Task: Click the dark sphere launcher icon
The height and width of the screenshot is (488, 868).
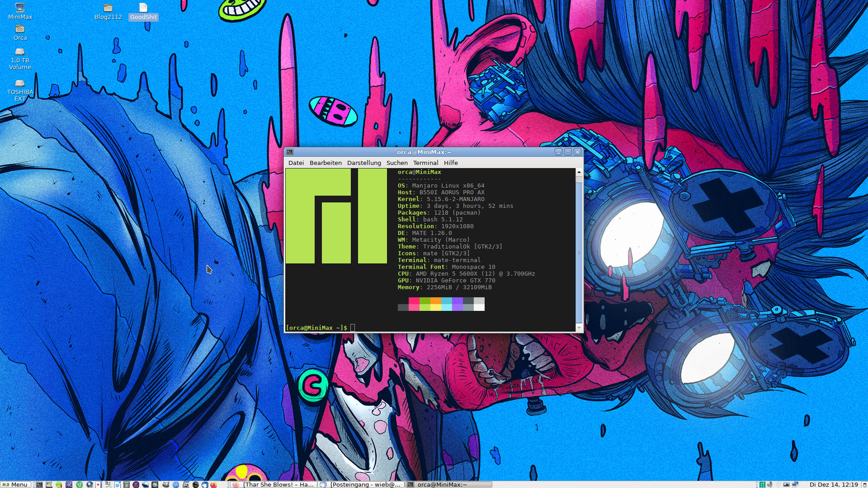Action: tap(90, 484)
